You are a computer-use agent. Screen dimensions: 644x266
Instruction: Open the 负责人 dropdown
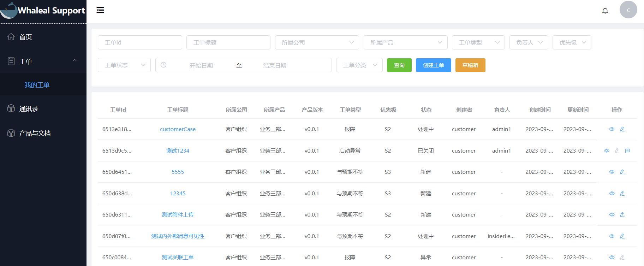pyautogui.click(x=529, y=42)
